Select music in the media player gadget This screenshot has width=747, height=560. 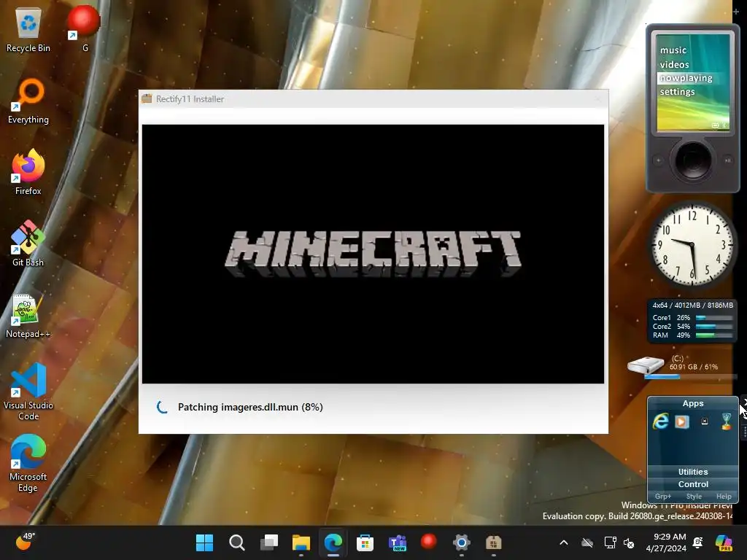pyautogui.click(x=673, y=50)
